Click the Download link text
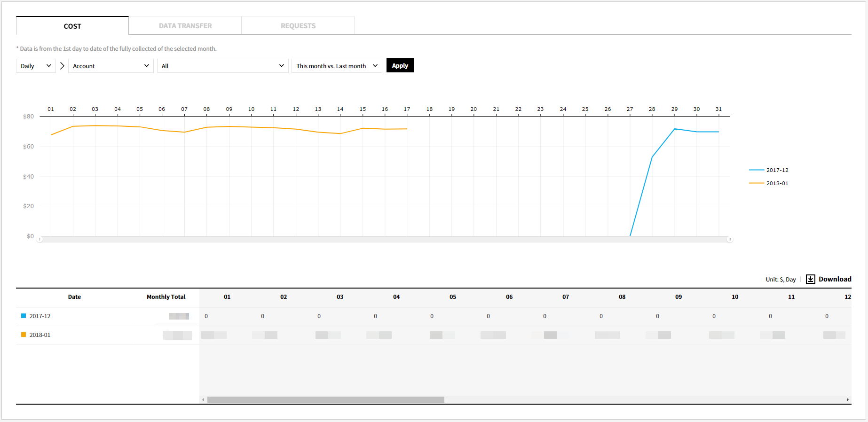Screen dimensions: 868x422 (835, 279)
